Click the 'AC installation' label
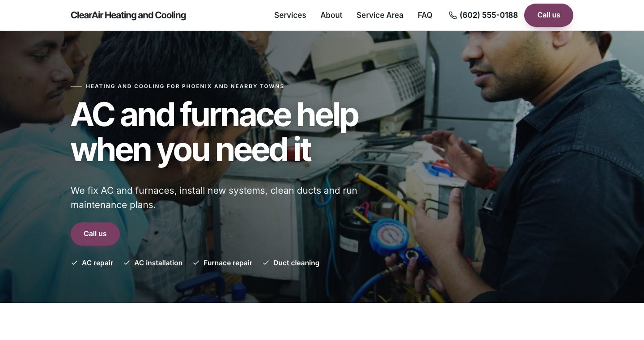This screenshot has height=340, width=644. point(158,263)
